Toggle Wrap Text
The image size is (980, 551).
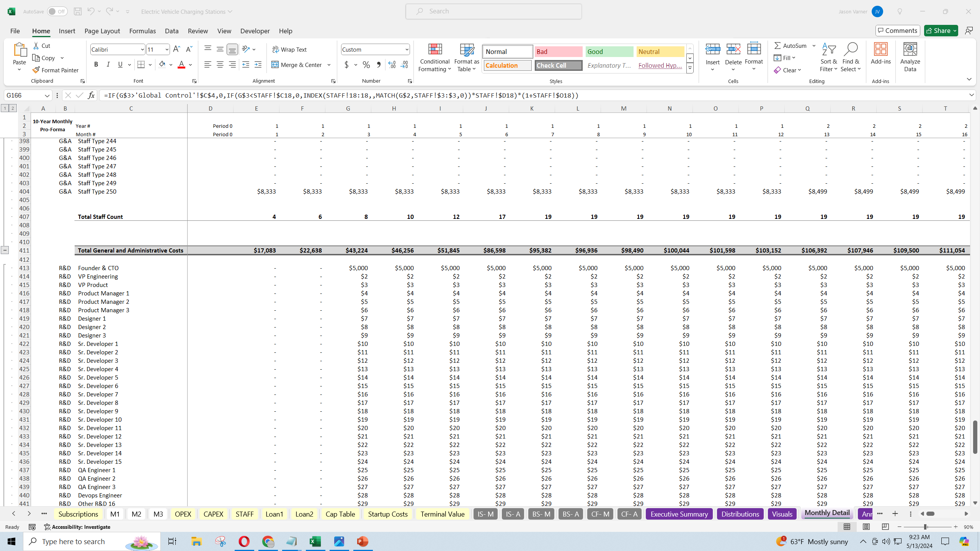pyautogui.click(x=289, y=49)
